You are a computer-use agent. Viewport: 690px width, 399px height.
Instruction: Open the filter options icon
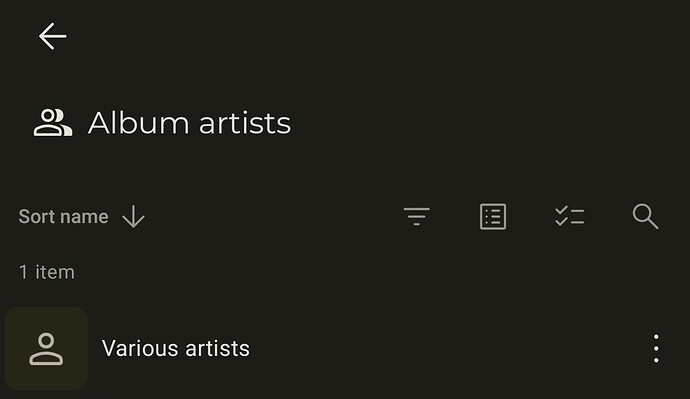(x=416, y=216)
